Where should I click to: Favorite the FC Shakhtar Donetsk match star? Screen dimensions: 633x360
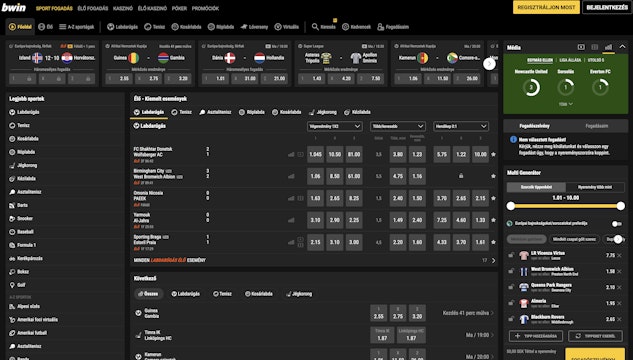pos(493,154)
